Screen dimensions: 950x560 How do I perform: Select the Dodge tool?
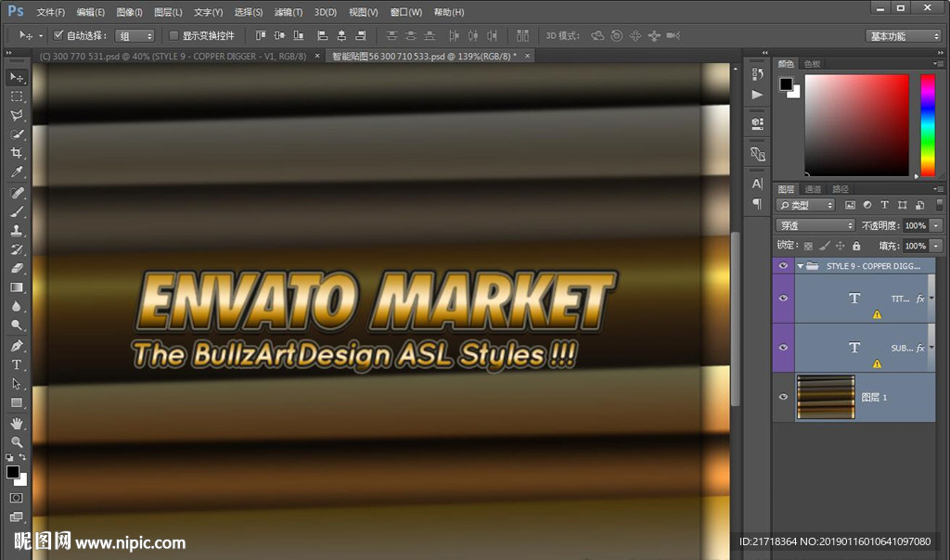click(17, 325)
